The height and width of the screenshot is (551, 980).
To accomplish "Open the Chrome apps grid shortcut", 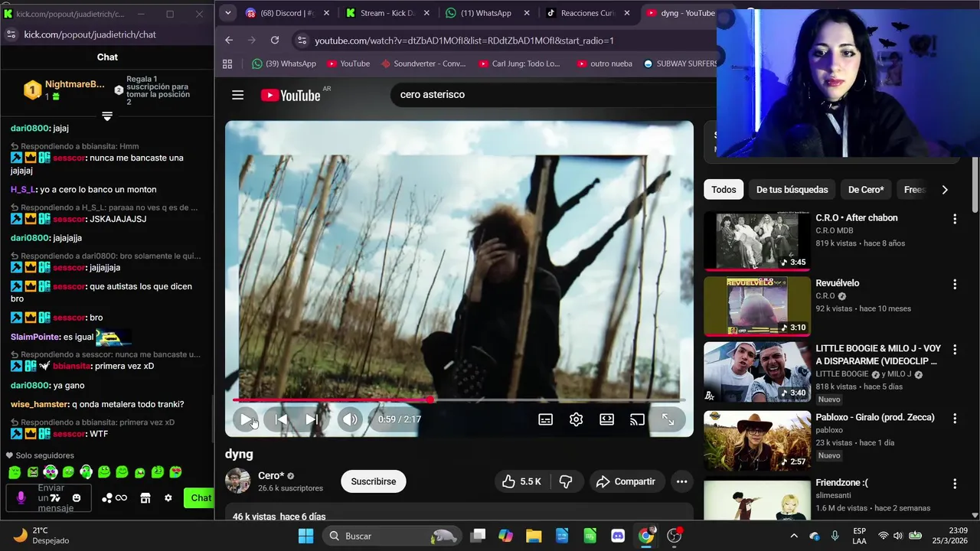I will pos(227,64).
